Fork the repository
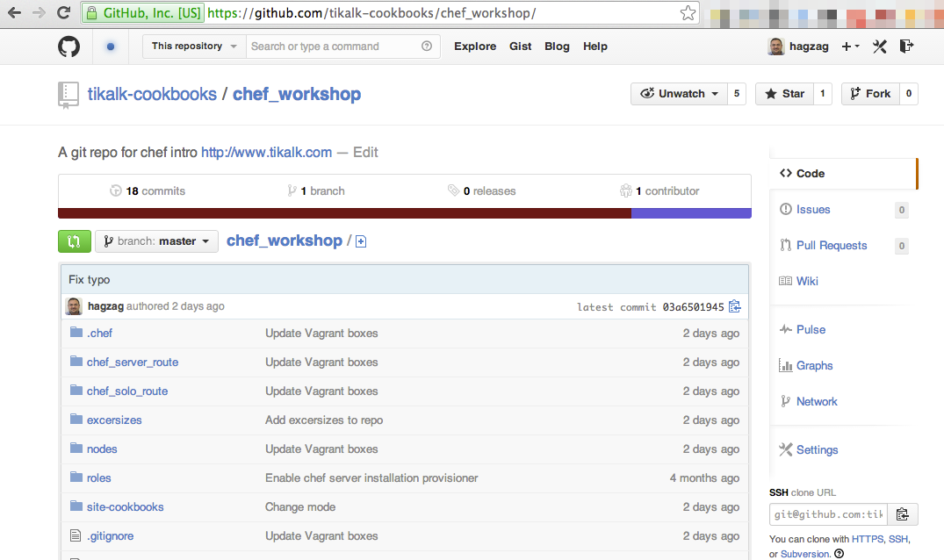This screenshot has height=560, width=944. [870, 94]
